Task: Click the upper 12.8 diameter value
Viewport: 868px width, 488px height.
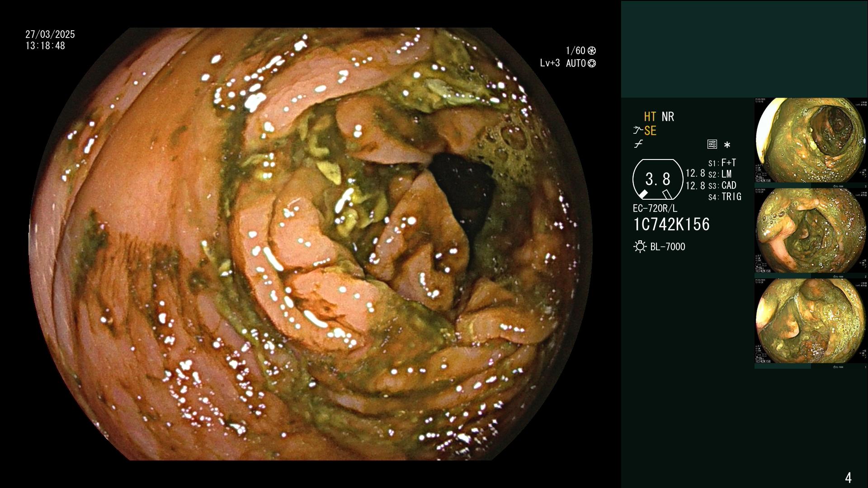Action: pyautogui.click(x=695, y=173)
